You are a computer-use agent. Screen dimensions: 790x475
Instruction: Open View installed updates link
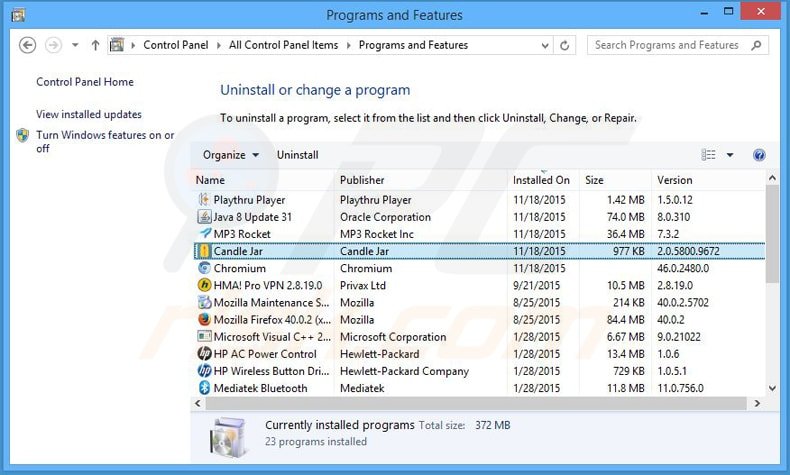[x=89, y=114]
